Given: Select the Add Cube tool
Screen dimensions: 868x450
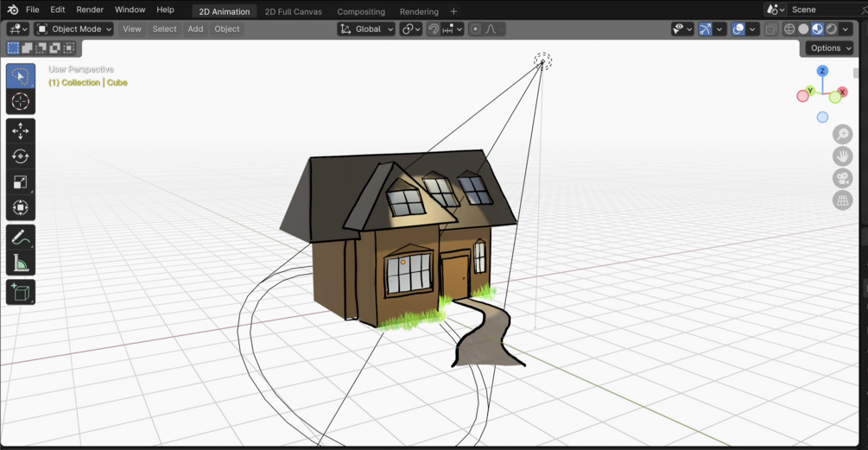Looking at the screenshot, I should click(x=21, y=292).
